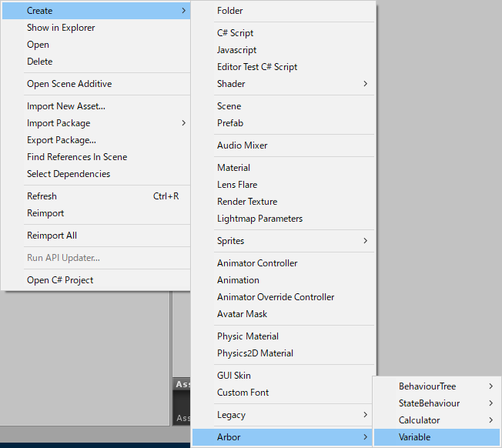Open C# Project from the menu
The image size is (502, 448).
[60, 280]
